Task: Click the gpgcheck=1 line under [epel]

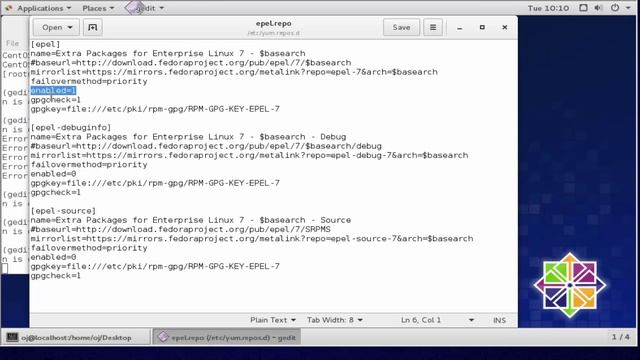Action: click(56, 100)
